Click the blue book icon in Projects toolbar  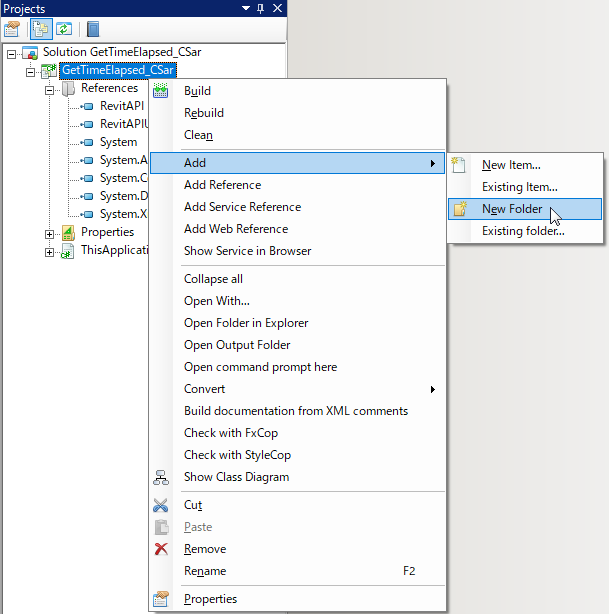coord(93,29)
